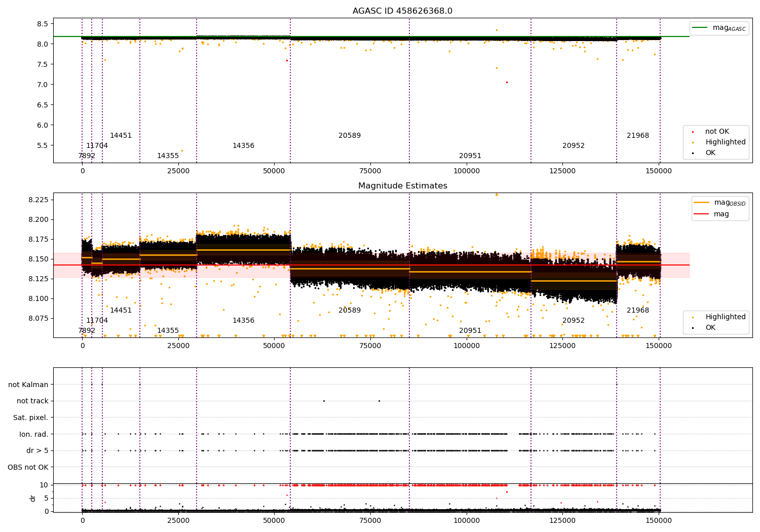Click label 14355 in Magnitude Estimates plot
Viewport: 760px width, 532px height.
[168, 331]
